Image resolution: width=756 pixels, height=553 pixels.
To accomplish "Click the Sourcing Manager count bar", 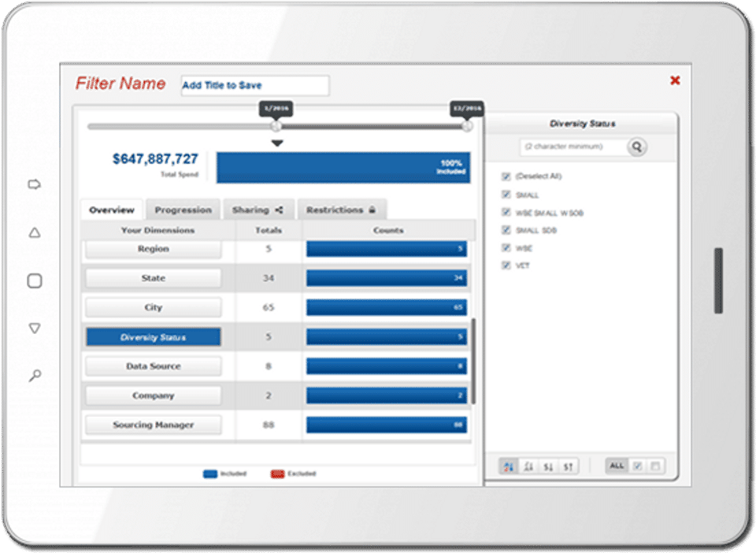I will [387, 425].
